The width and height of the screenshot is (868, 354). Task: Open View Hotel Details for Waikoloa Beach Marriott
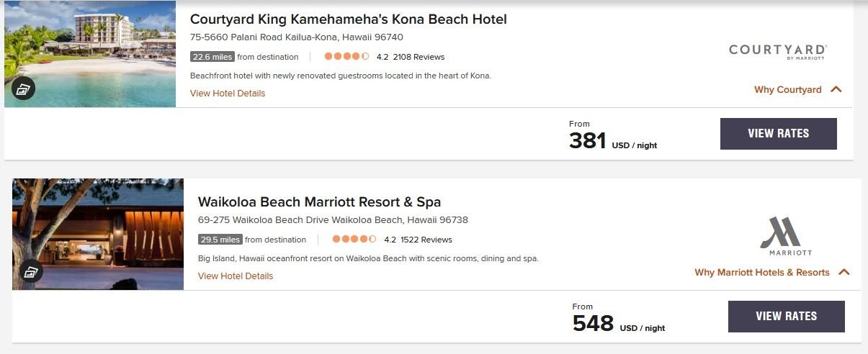[x=236, y=276]
